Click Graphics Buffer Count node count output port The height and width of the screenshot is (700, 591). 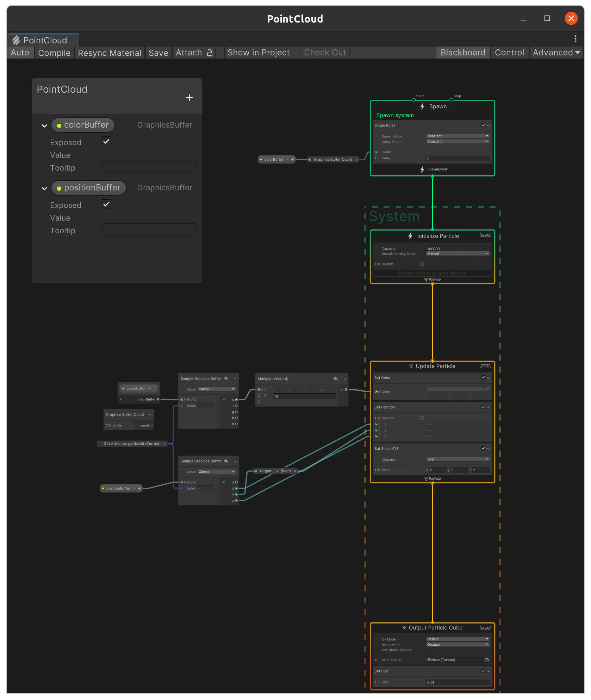tap(151, 425)
